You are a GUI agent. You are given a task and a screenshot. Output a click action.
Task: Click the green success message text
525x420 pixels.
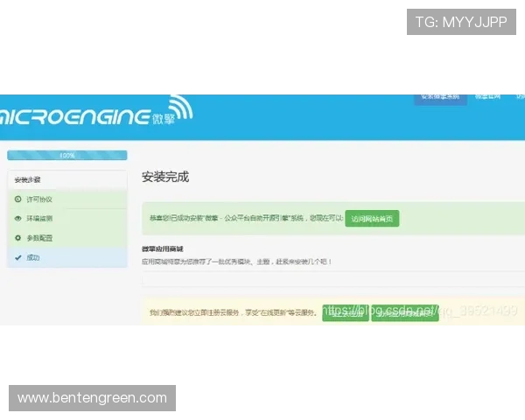pos(246,219)
